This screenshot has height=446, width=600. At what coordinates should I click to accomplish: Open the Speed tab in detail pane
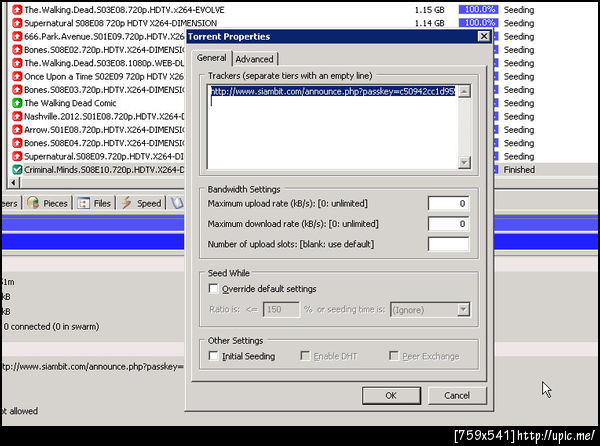(142, 203)
